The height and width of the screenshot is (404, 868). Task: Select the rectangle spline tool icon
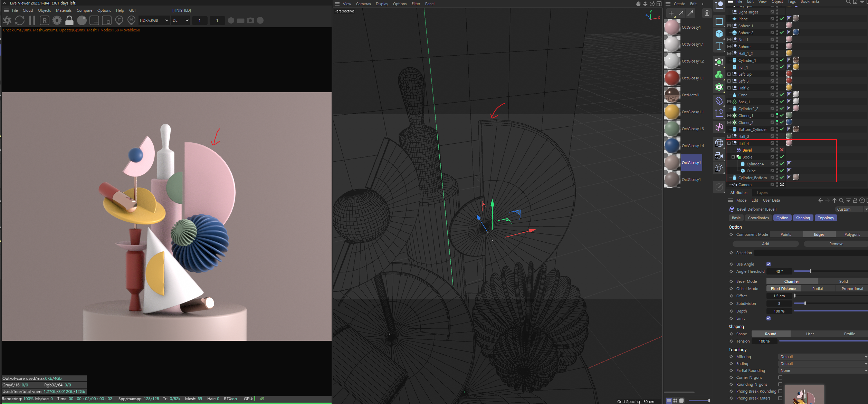(x=719, y=21)
